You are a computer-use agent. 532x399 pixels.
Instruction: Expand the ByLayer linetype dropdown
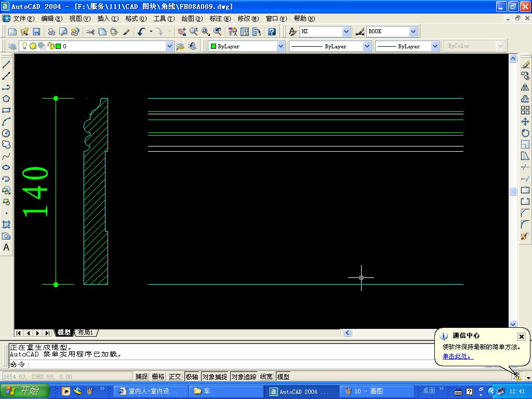click(x=366, y=46)
